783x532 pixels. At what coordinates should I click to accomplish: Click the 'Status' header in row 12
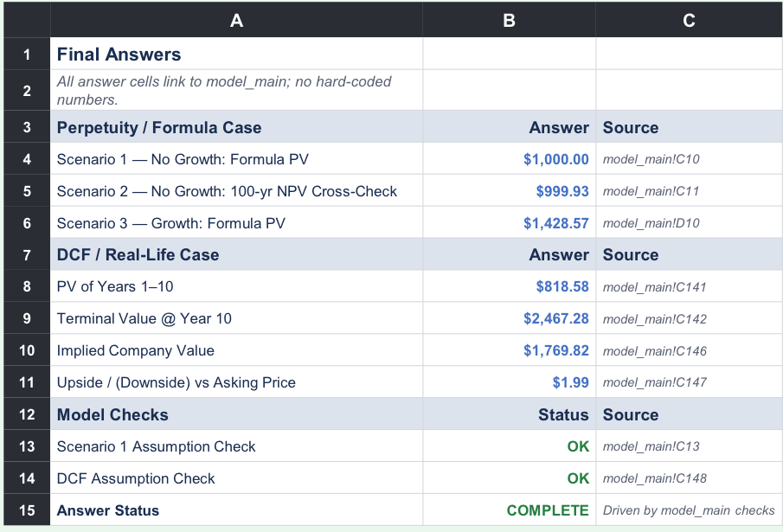pos(509,414)
